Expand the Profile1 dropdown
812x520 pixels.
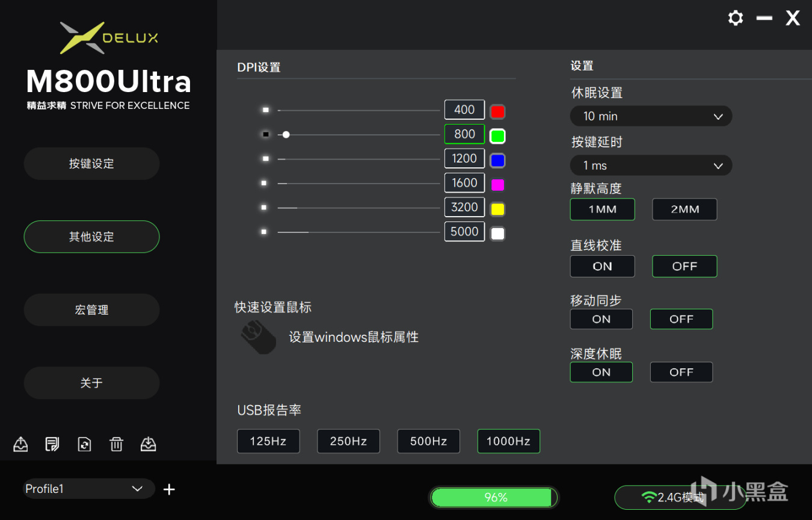point(89,489)
